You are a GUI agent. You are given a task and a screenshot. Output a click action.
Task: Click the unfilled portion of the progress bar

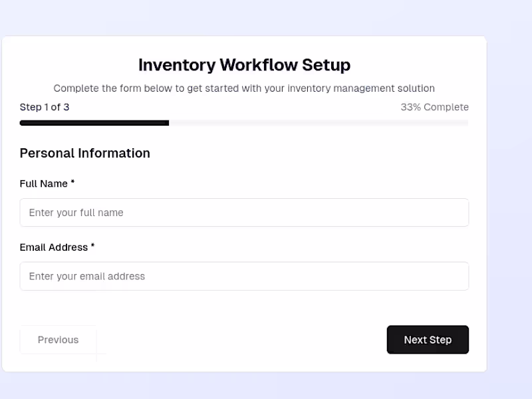(319, 122)
